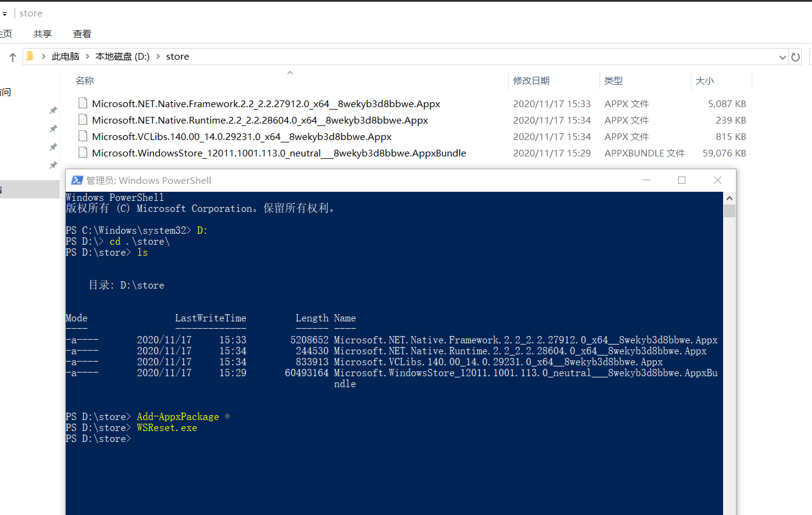Click the 5,087 KB size cell
This screenshot has height=515, width=812.
(x=727, y=104)
